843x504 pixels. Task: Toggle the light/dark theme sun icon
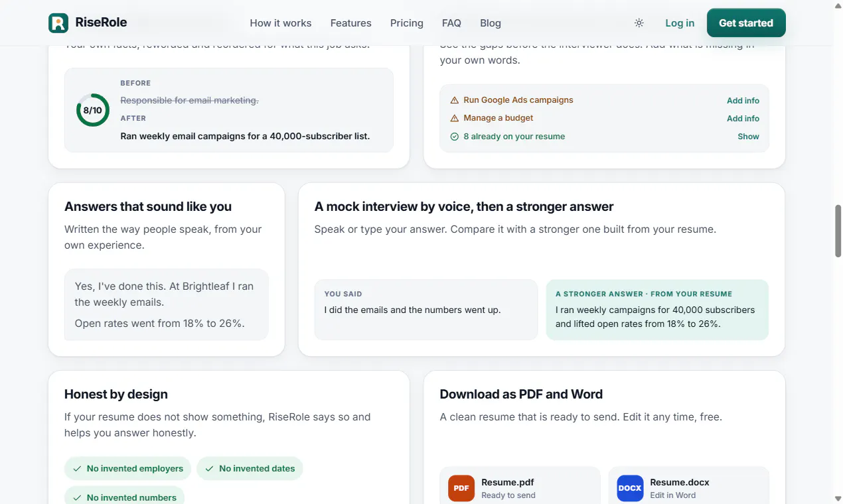(639, 23)
